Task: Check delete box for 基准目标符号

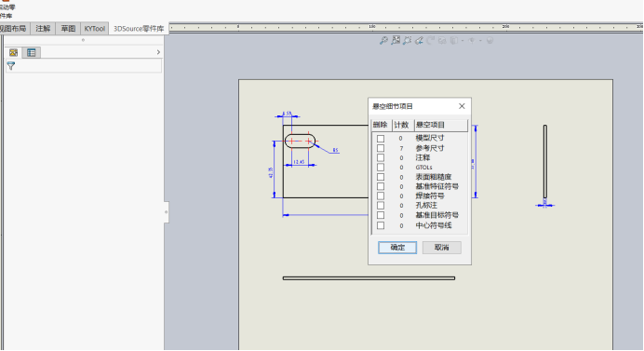Action: point(381,215)
